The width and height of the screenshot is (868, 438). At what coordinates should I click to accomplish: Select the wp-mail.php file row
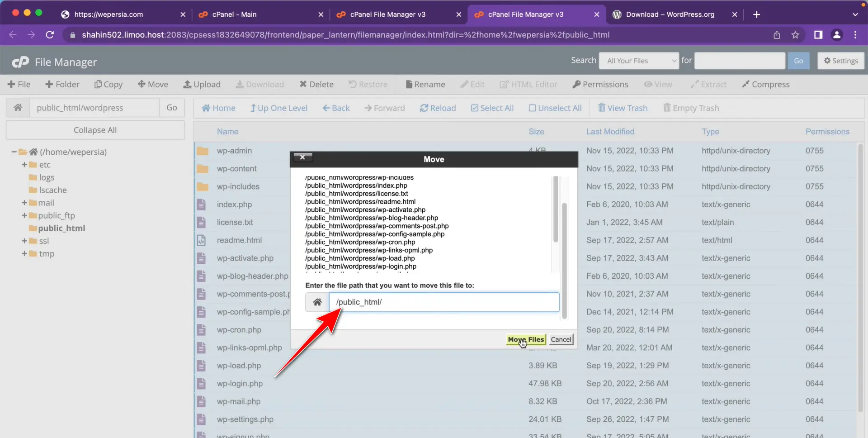point(525,401)
